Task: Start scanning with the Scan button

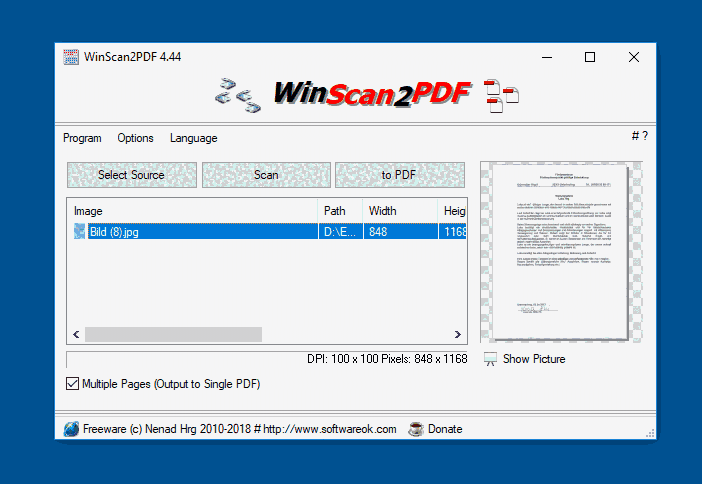Action: (266, 175)
